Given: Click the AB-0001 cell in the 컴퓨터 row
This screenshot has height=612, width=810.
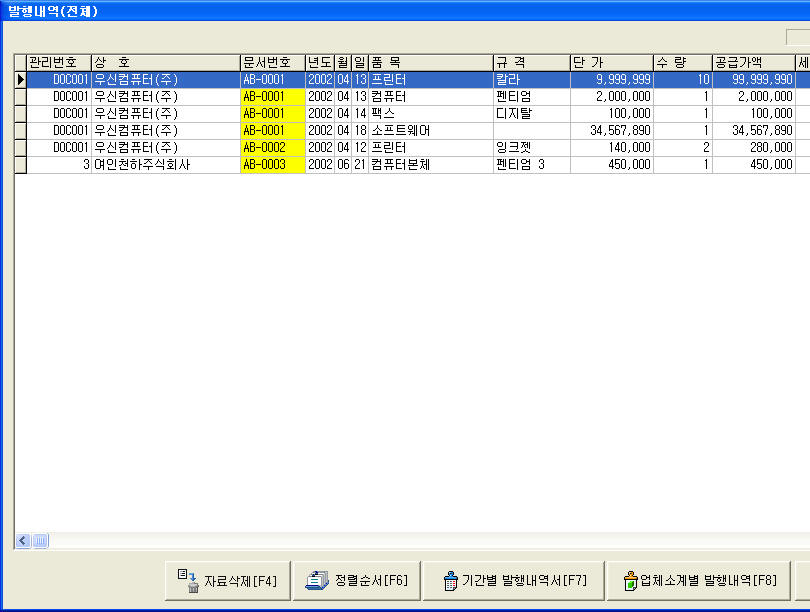Looking at the screenshot, I should click(273, 97).
